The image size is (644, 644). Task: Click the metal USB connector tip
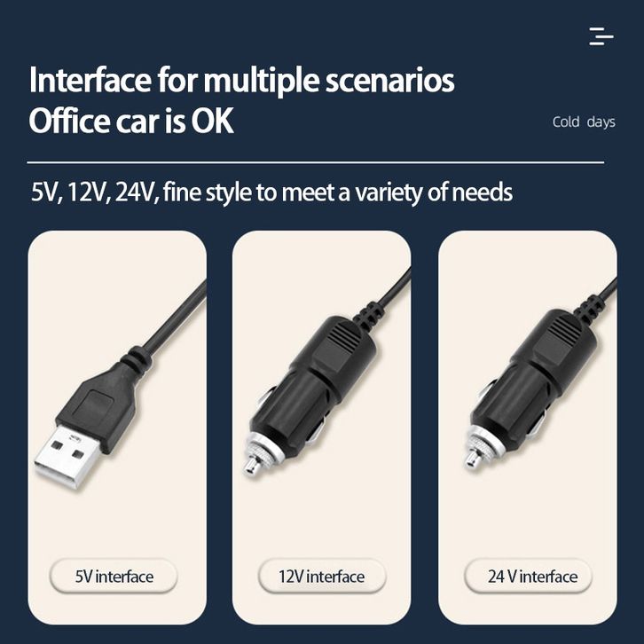(x=66, y=457)
